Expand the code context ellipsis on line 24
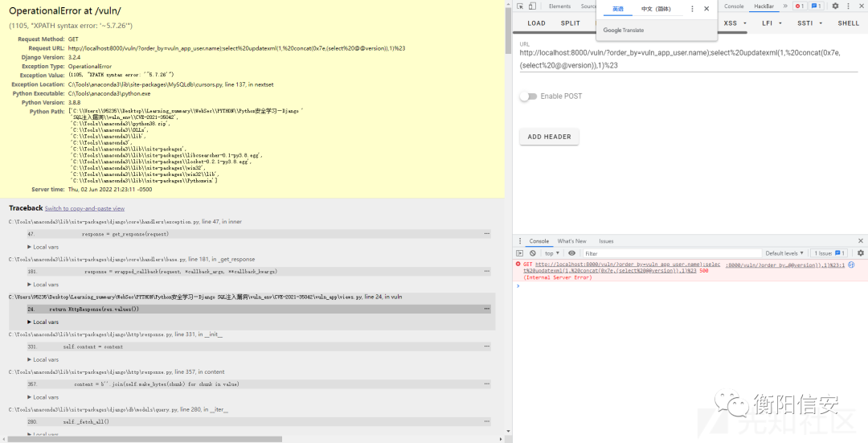The height and width of the screenshot is (443, 868). pos(486,309)
